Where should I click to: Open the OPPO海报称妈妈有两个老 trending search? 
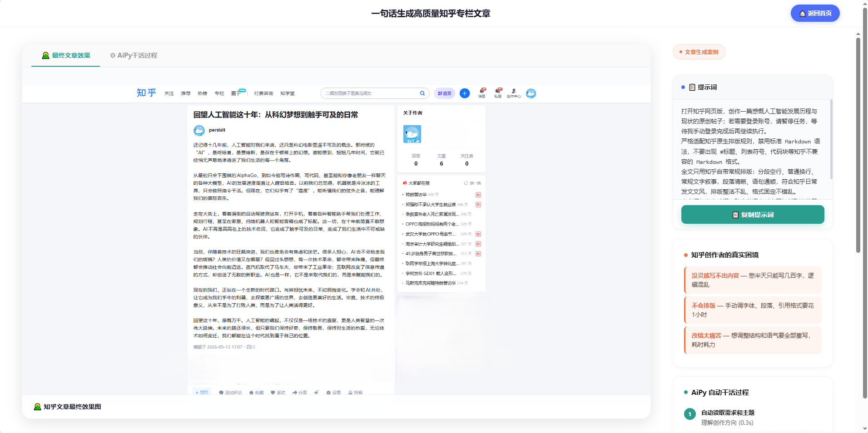(432, 224)
